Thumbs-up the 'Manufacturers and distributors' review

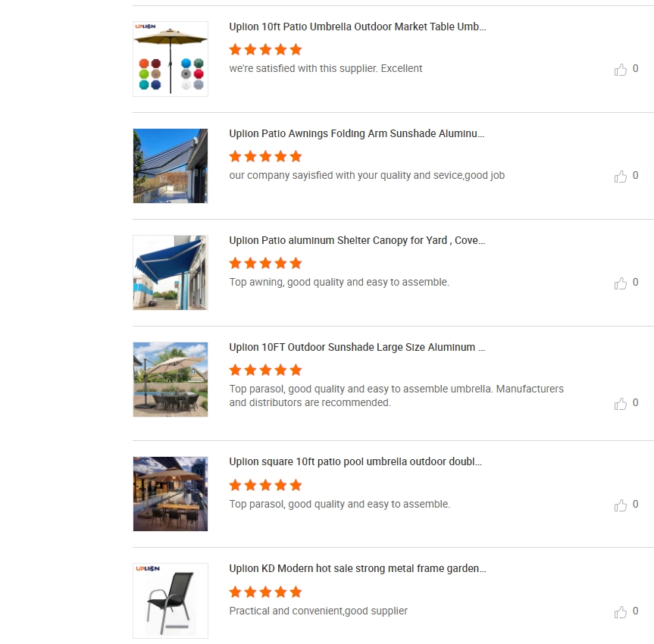(620, 403)
